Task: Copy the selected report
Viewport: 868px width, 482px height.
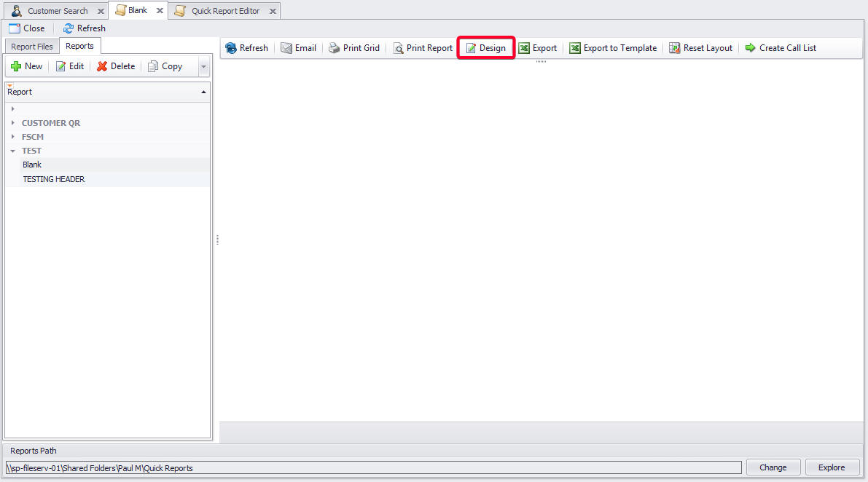Action: 165,66
